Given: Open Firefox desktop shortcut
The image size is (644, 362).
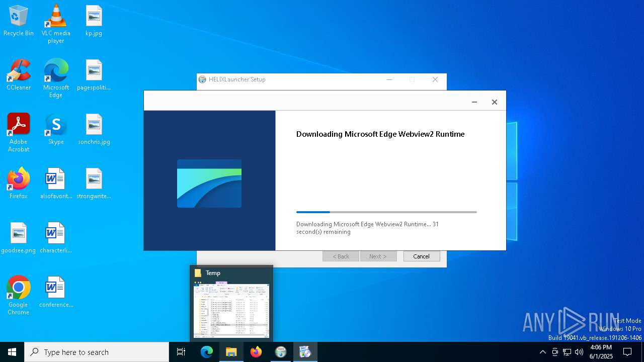Looking at the screenshot, I should coord(19,184).
